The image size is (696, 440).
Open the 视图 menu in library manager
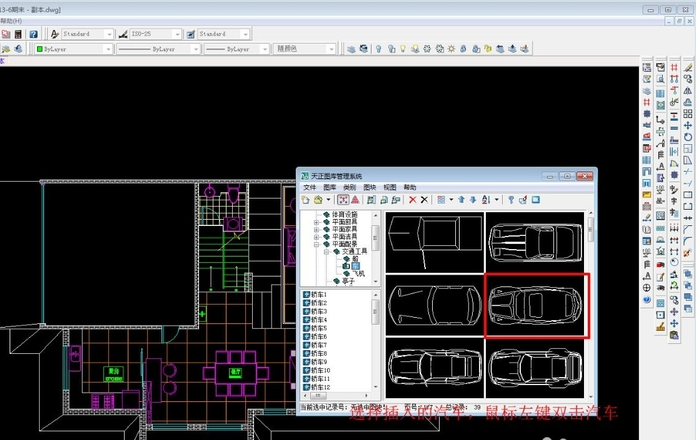[390, 187]
